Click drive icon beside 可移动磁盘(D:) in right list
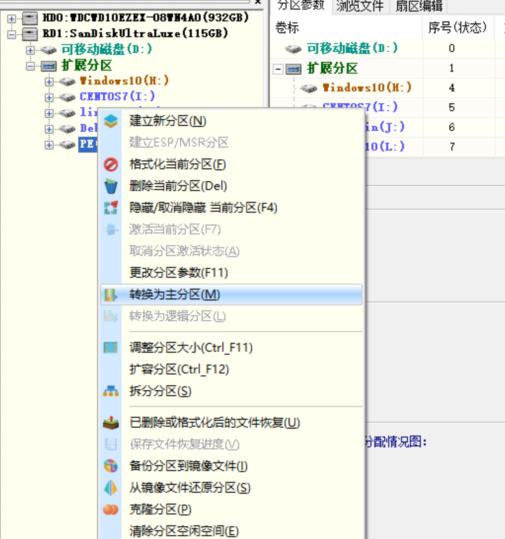Screen dimensions: 505x539 [293, 48]
